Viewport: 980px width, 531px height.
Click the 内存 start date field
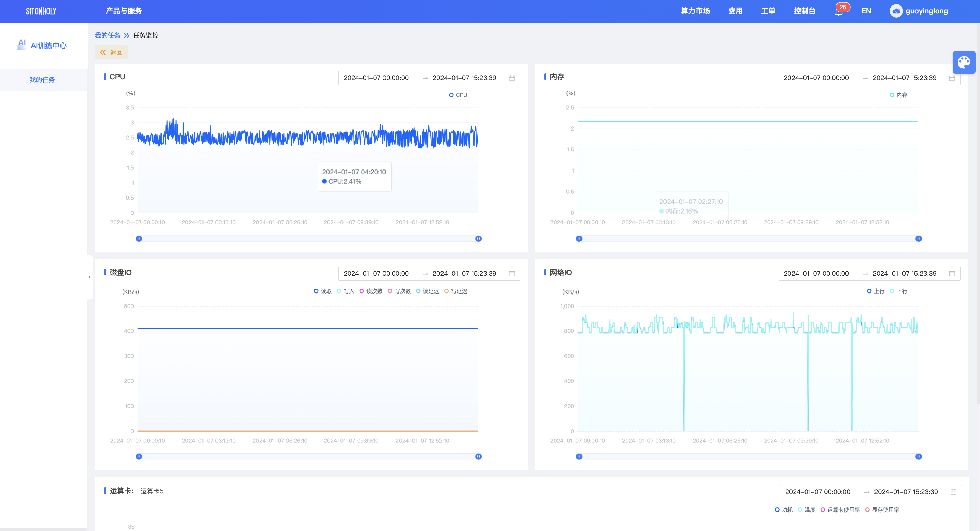(x=816, y=78)
